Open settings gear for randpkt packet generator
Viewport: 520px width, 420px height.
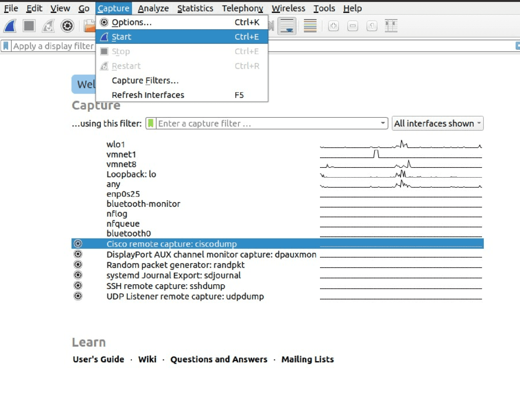79,265
